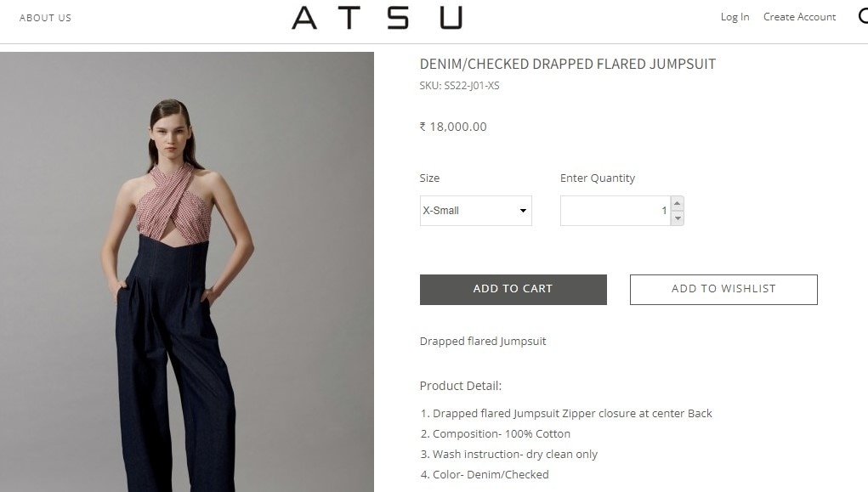Click the Enter Quantity label
Viewport: 868px width, 492px height.
[x=598, y=178]
